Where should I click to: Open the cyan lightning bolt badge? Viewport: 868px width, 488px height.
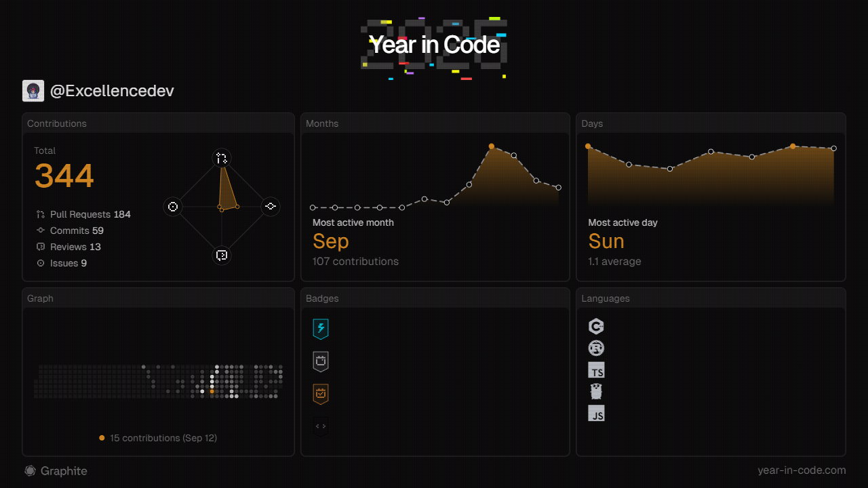click(x=321, y=329)
